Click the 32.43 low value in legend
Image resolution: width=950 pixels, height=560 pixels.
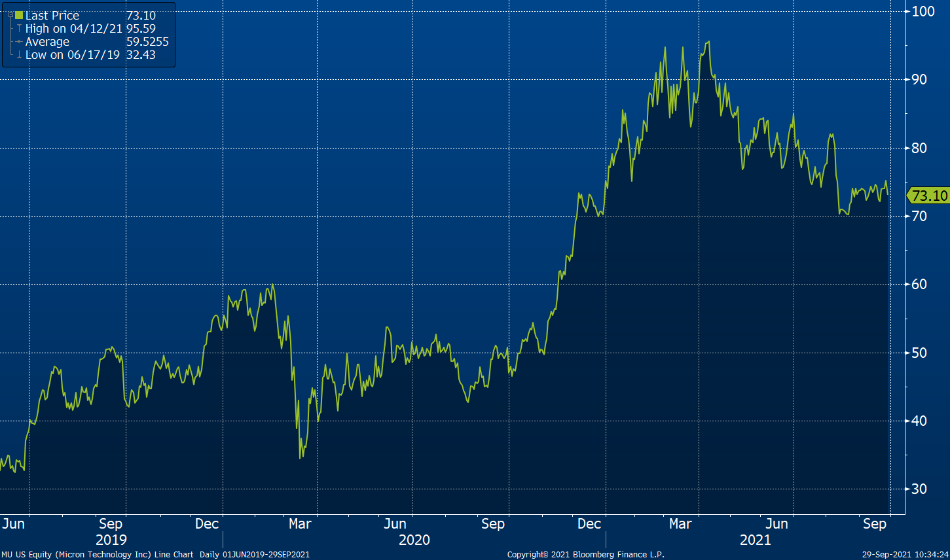[x=141, y=55]
